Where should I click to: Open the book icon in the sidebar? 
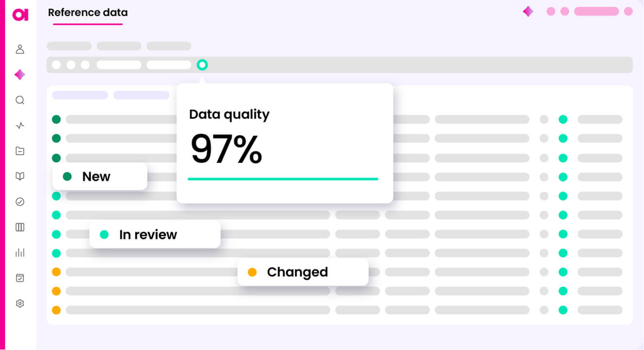[20, 176]
